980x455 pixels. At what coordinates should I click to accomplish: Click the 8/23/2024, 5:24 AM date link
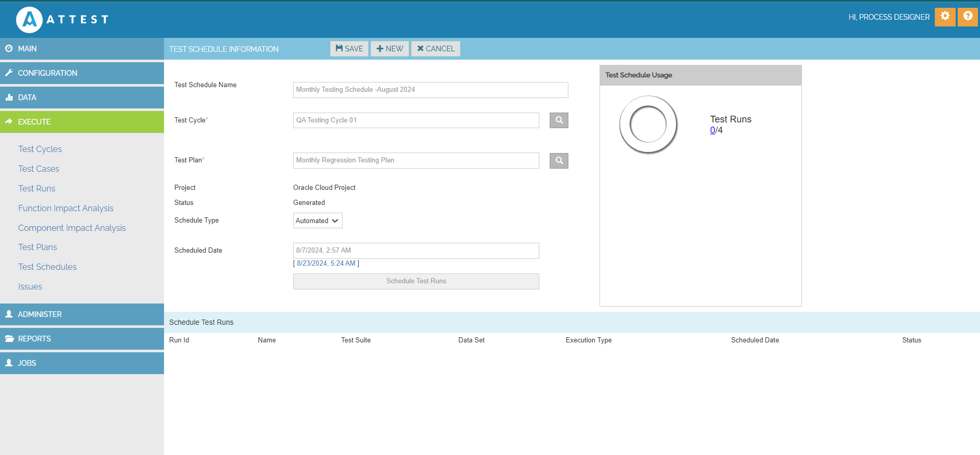tap(326, 263)
